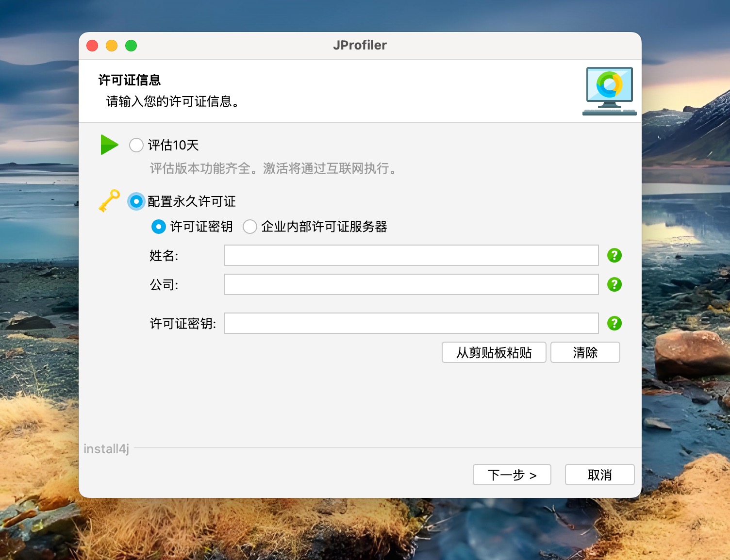Click the green help icon beside 姓名 field
730x560 pixels.
click(x=614, y=255)
